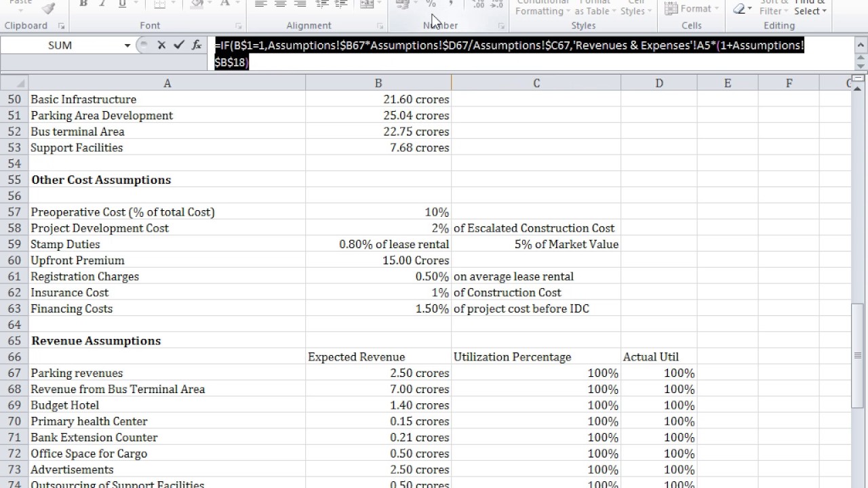This screenshot has width=868, height=488.
Task: Select the 'Utilization Percentage' header cell
Action: pyautogui.click(x=536, y=357)
